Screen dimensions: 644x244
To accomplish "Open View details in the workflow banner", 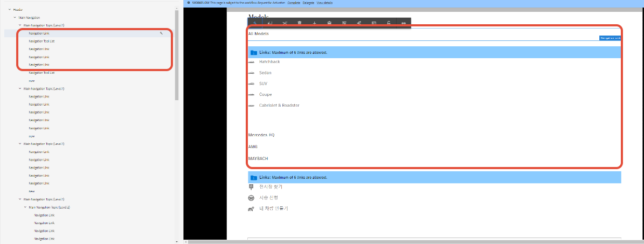I will click(x=324, y=3).
